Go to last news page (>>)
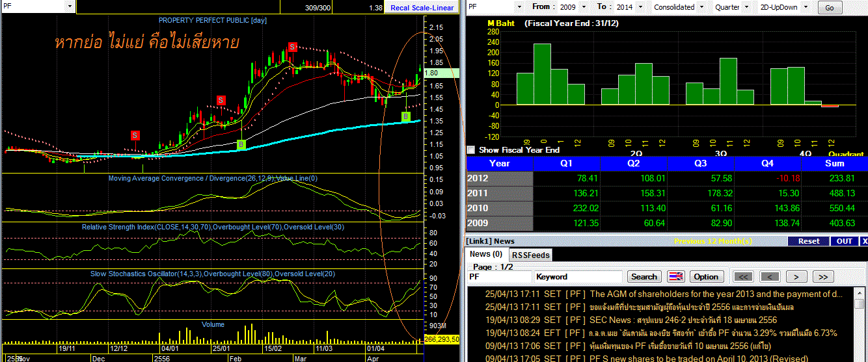Viewport: 868px width, 362px height. [x=822, y=277]
